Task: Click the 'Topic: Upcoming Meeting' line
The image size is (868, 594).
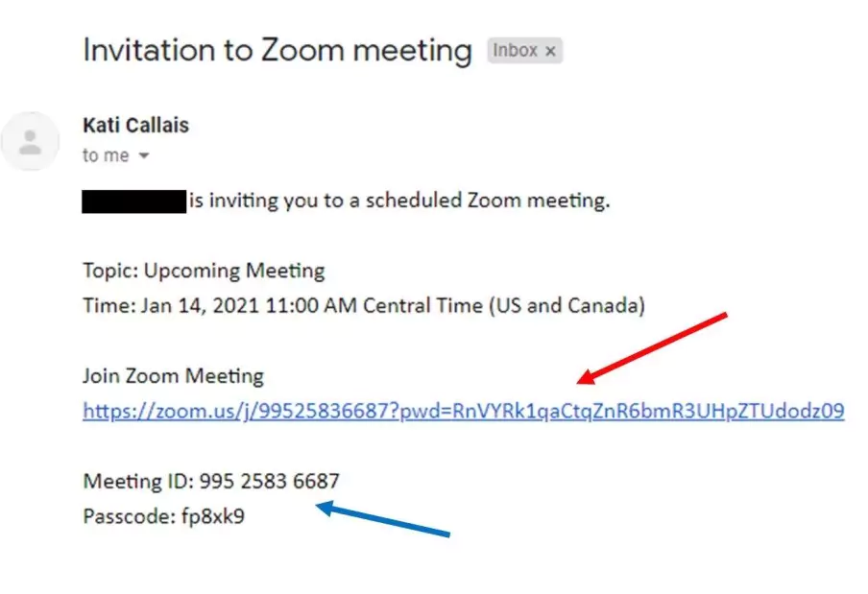Action: [x=204, y=270]
